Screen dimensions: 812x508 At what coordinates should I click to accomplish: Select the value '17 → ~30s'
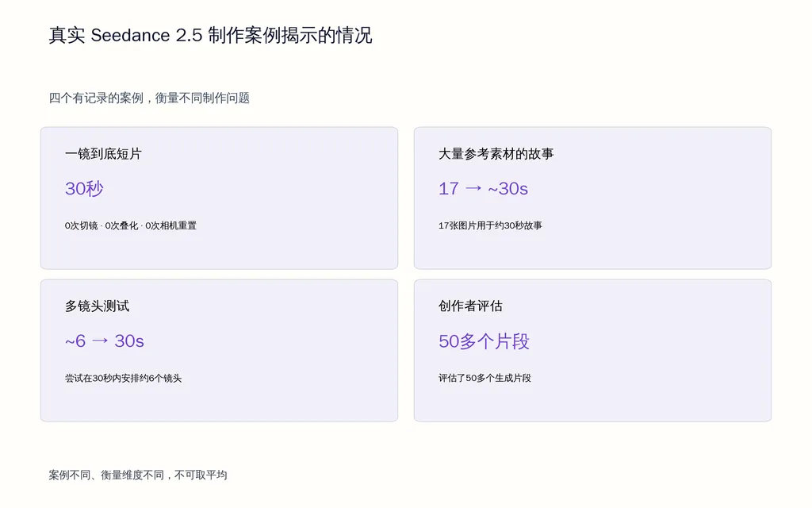pyautogui.click(x=483, y=189)
